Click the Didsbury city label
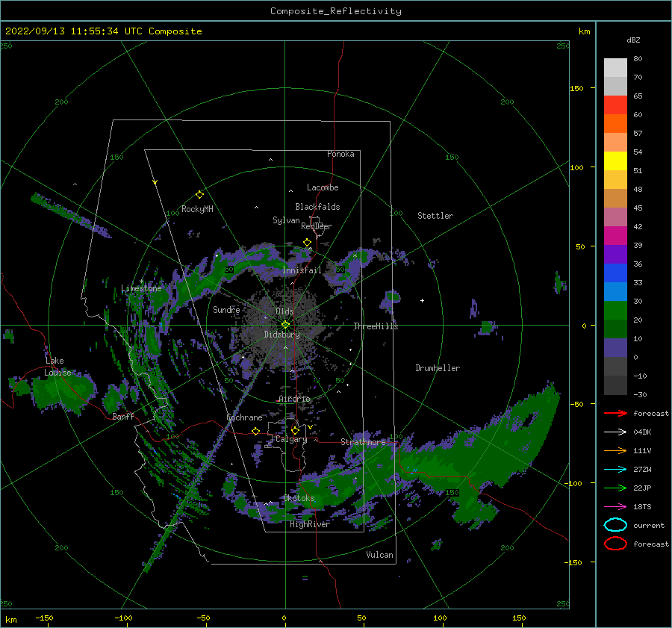 281,335
